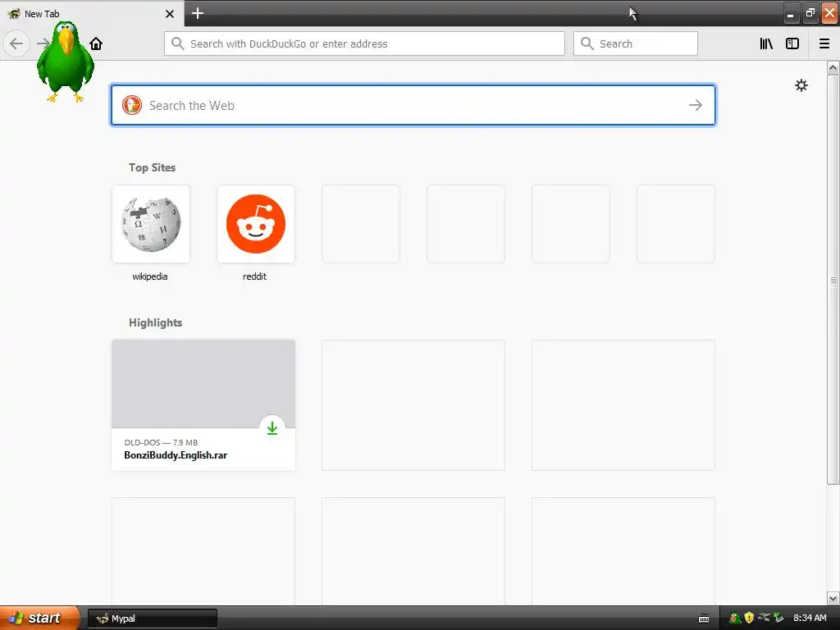Image resolution: width=840 pixels, height=630 pixels.
Task: Focus the address bar field
Action: pyautogui.click(x=364, y=43)
